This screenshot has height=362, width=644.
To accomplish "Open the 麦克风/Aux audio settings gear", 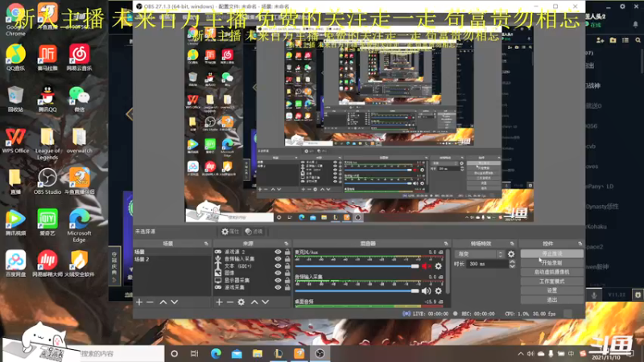I will [x=438, y=266].
